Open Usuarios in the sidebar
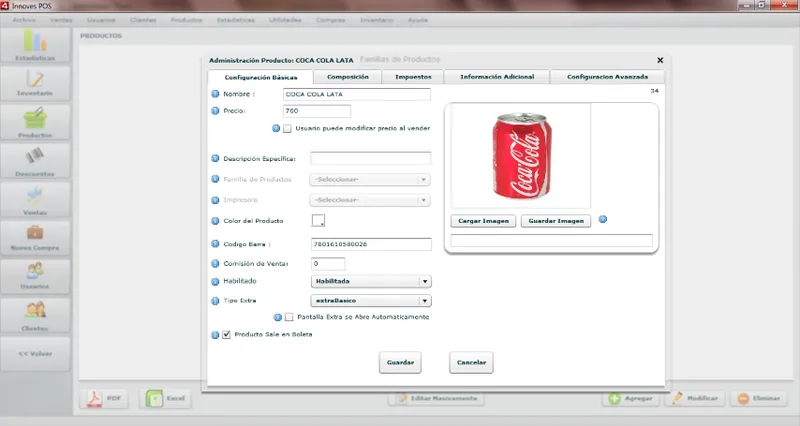 35,276
